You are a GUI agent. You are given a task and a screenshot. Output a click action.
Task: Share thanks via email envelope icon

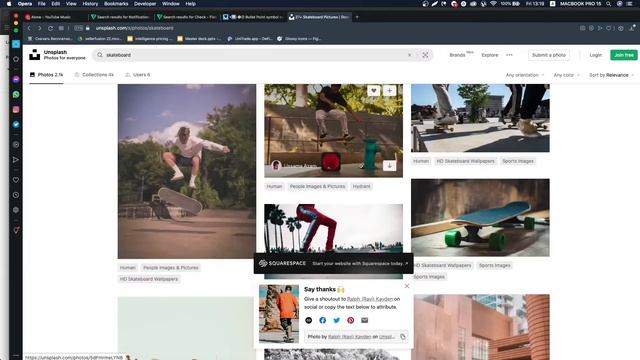coord(364,320)
